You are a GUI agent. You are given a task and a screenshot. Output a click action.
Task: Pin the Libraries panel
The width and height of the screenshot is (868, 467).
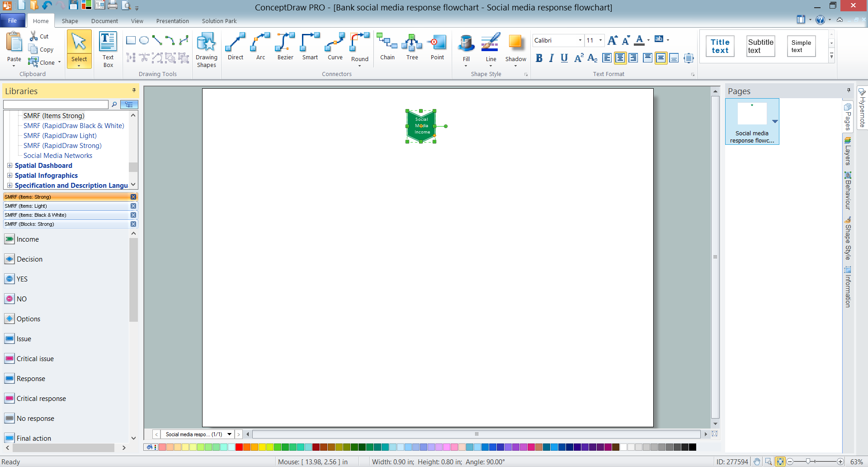tap(134, 91)
